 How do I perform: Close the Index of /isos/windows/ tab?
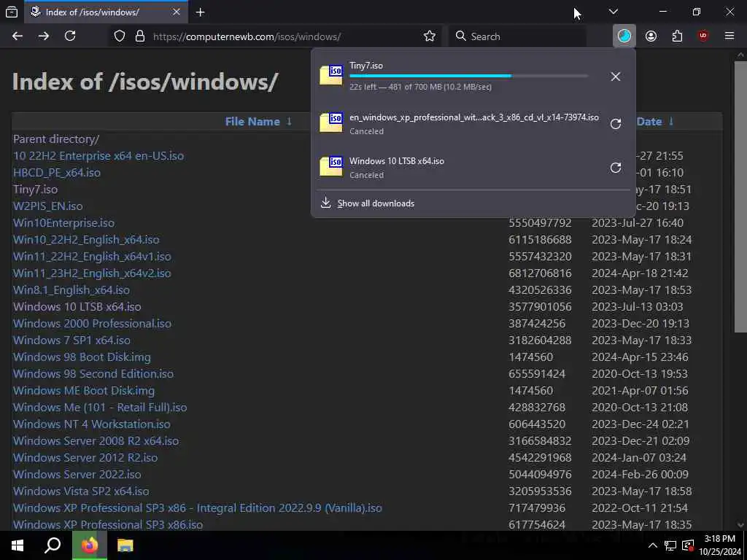pyautogui.click(x=177, y=12)
